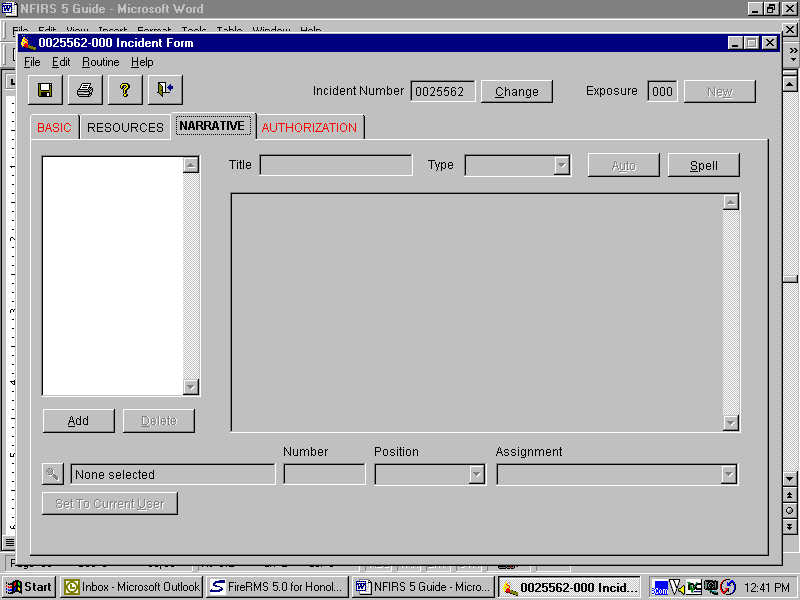Click the Windows Start button
The height and width of the screenshot is (600, 800).
(30, 587)
